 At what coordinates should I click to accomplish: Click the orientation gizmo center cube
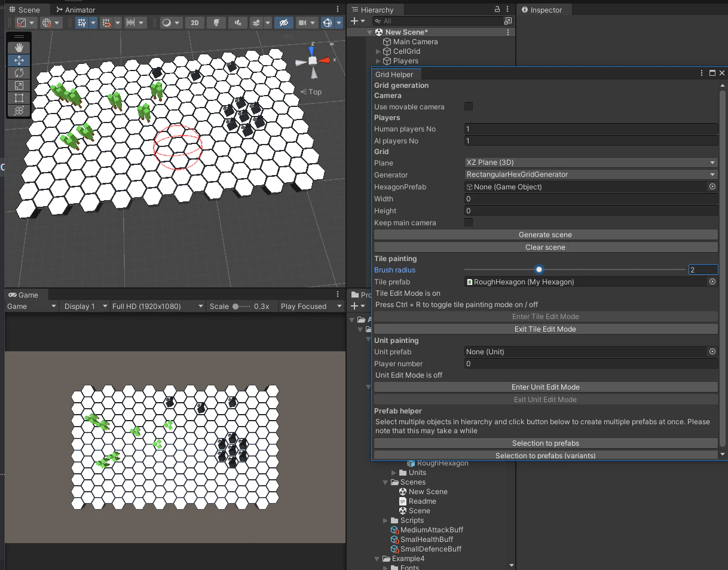tap(313, 60)
